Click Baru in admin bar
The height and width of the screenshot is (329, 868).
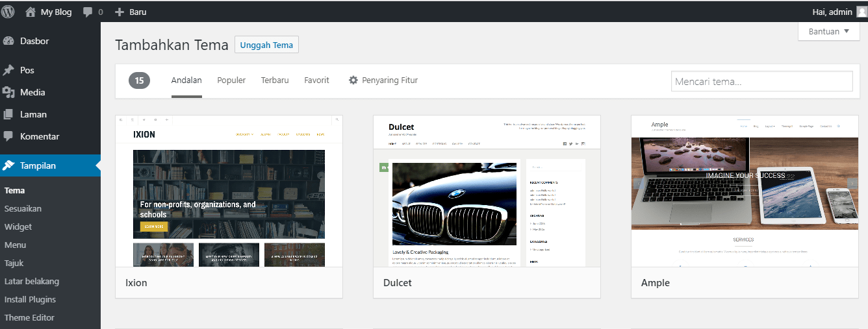point(138,12)
